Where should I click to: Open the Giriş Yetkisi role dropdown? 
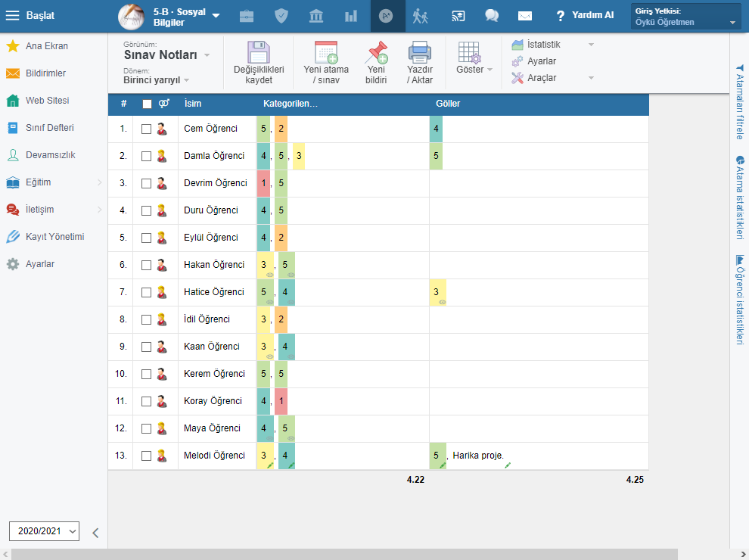(686, 16)
